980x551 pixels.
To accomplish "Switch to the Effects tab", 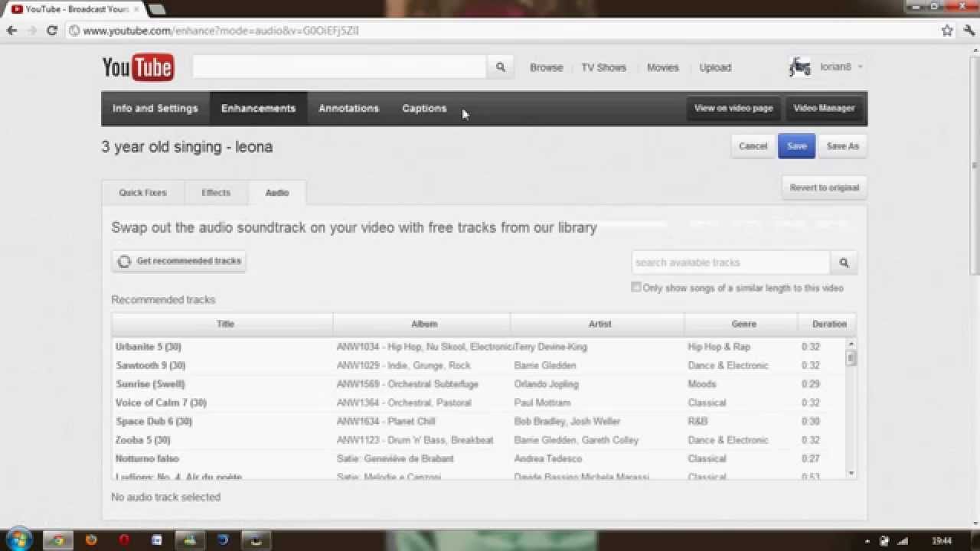I will 216,193.
